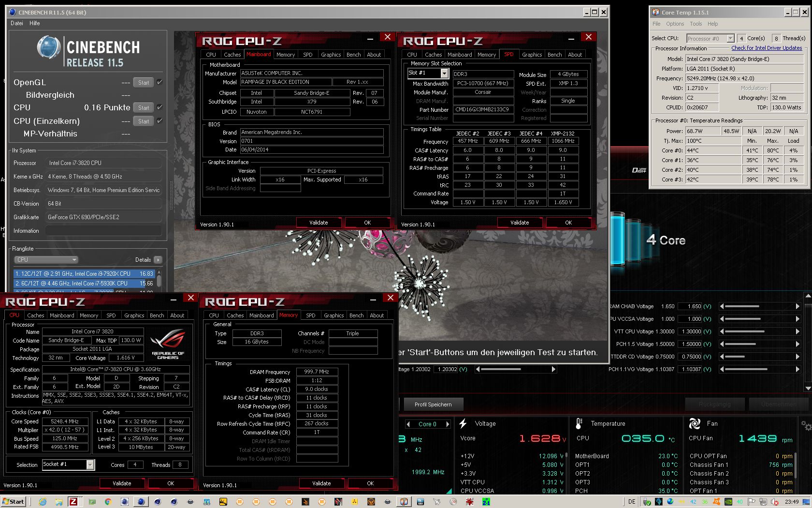Open the volume icon in the system tray
Image resolution: width=812 pixels, height=508 pixels.
point(775,502)
